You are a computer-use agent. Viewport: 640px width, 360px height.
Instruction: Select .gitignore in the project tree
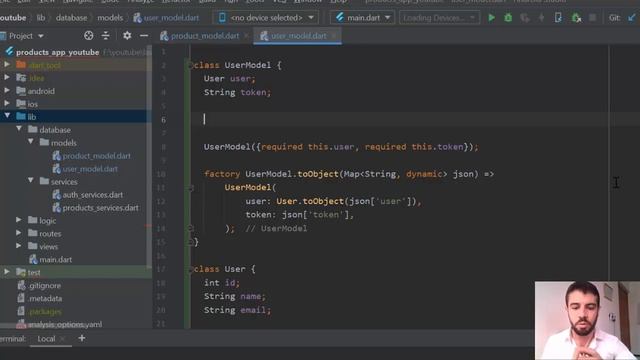(x=44, y=286)
